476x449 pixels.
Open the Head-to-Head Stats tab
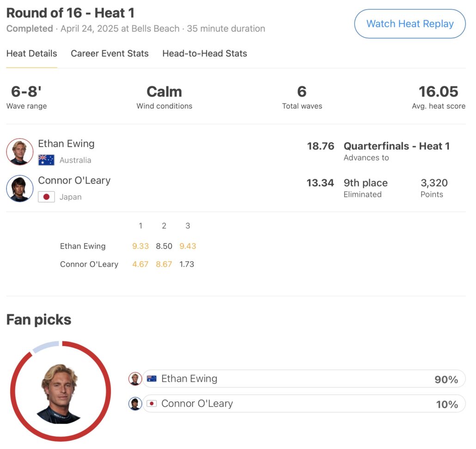point(204,54)
